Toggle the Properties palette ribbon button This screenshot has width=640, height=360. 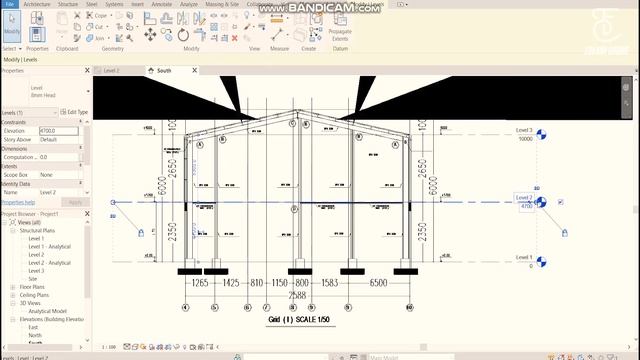tap(37, 34)
